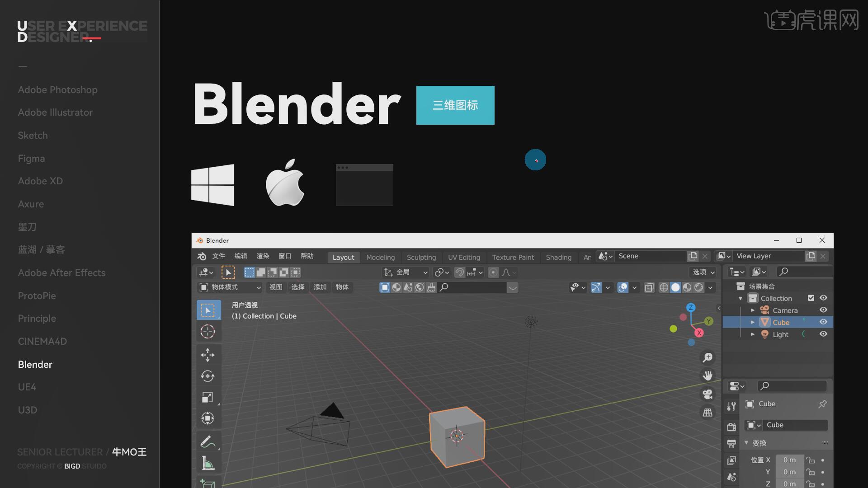Viewport: 868px width, 488px height.
Task: Open the 文件 (File) menu
Action: point(218,256)
